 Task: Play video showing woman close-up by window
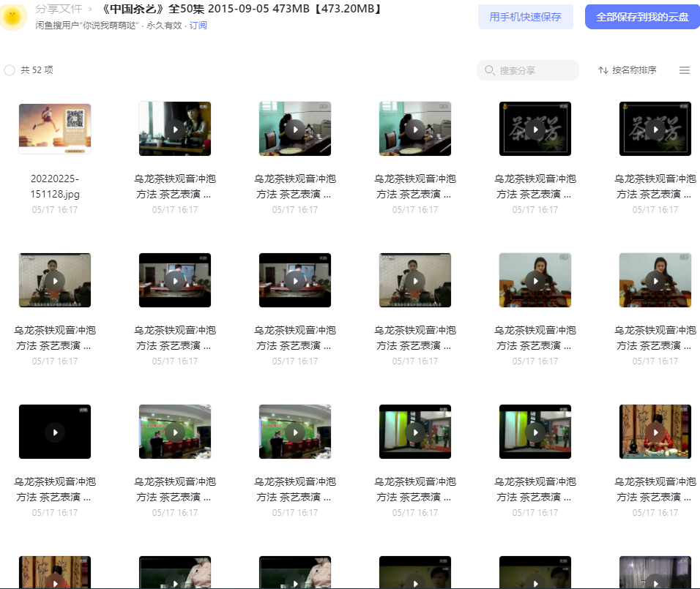[x=175, y=129]
